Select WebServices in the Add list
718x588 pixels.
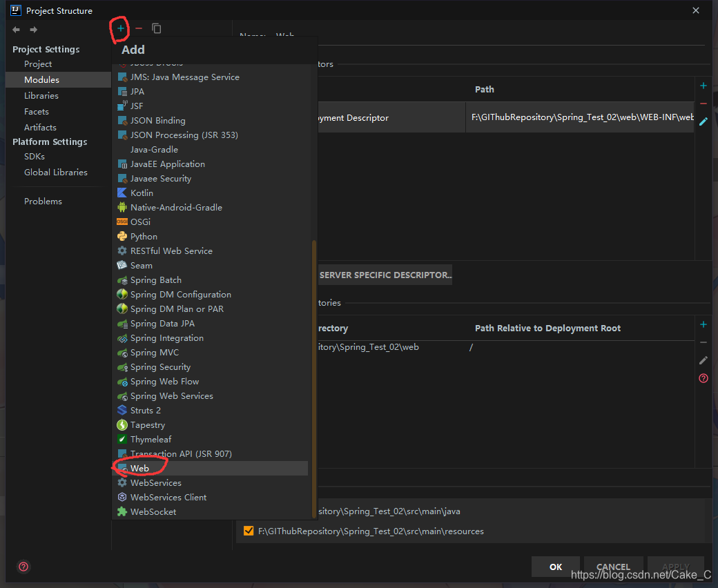click(x=211, y=483)
